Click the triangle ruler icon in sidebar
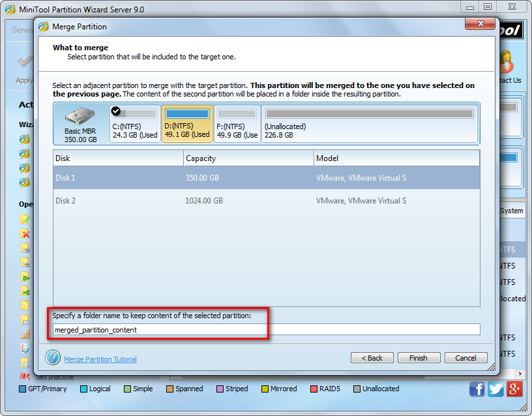This screenshot has height=416, width=532. [25, 334]
